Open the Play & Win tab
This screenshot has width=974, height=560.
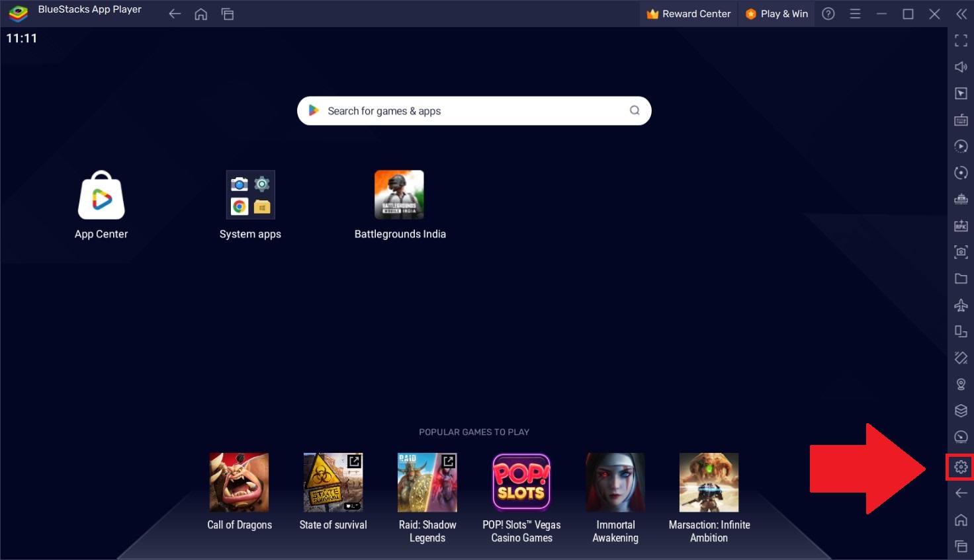coord(776,13)
